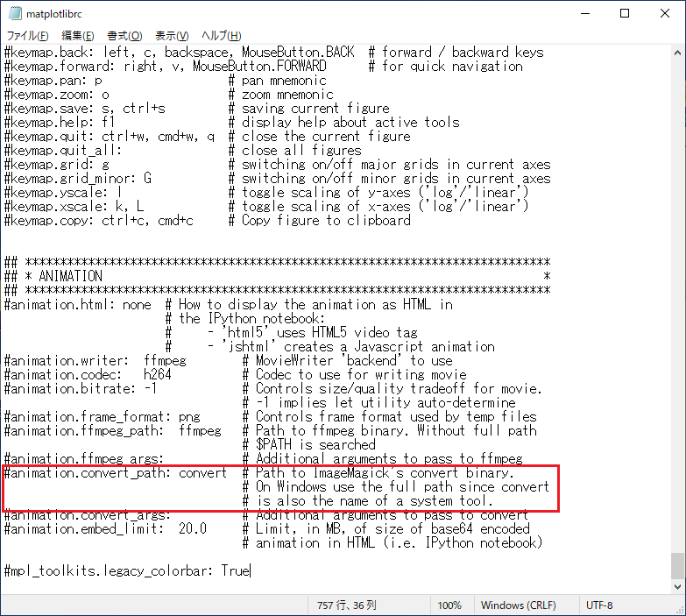Place cursor on '#animation.frame_format: png' line
The width and height of the screenshot is (686, 616).
[271, 416]
